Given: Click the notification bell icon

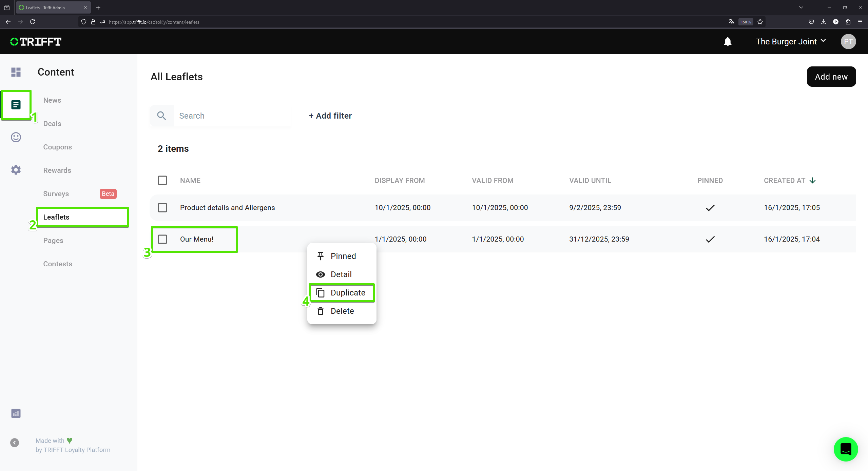Looking at the screenshot, I should (728, 42).
